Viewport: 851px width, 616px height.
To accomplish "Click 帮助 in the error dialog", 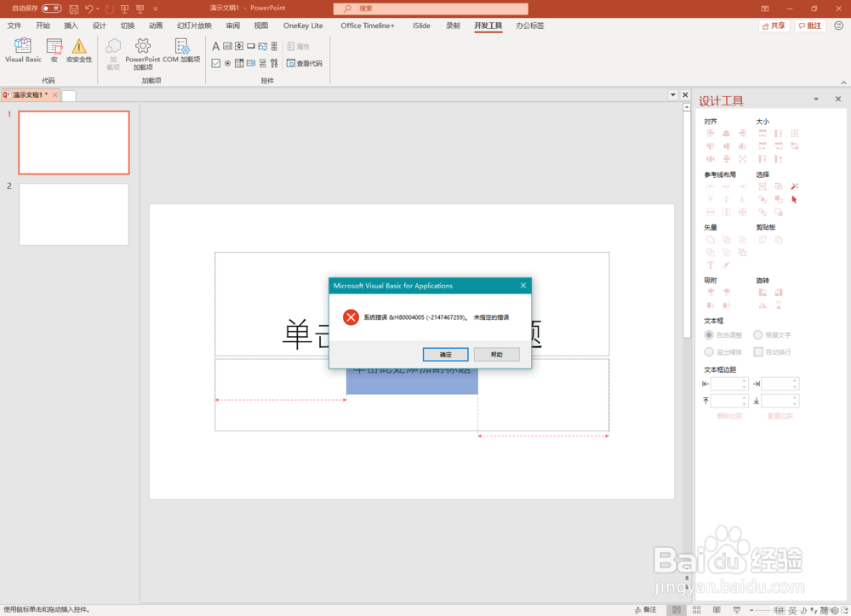I will (x=497, y=355).
